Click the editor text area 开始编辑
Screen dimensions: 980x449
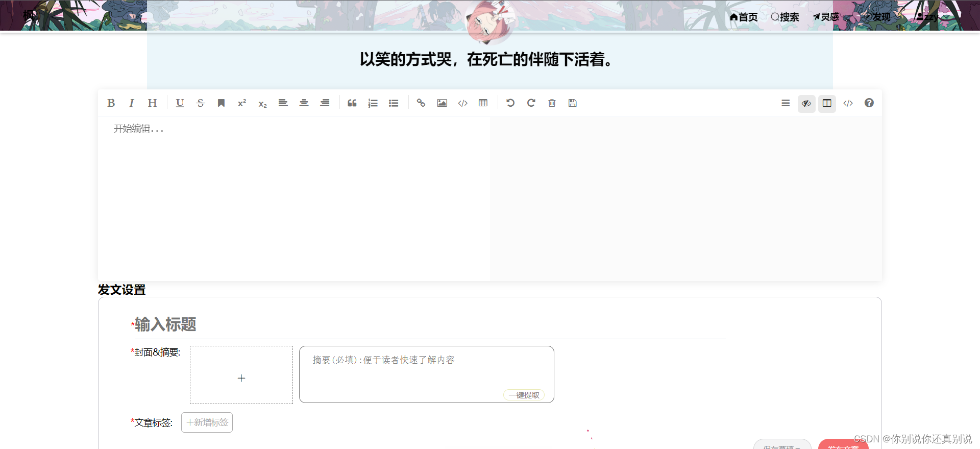click(294, 198)
